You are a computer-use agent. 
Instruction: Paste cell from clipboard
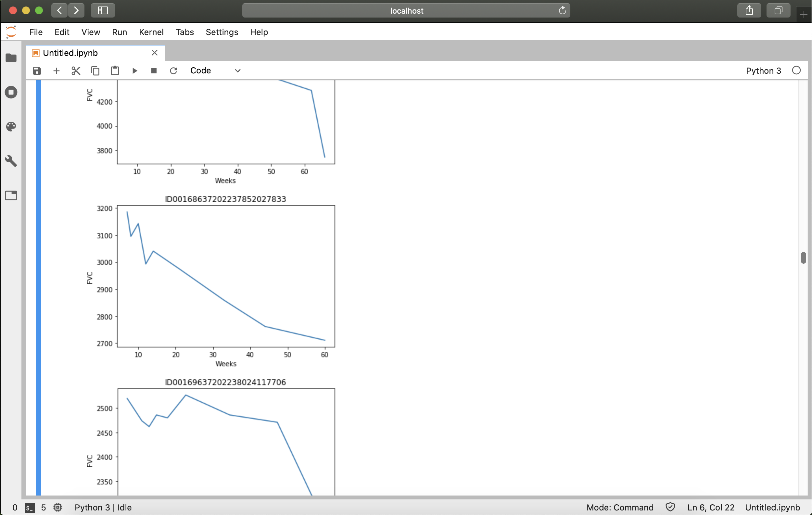coord(115,71)
